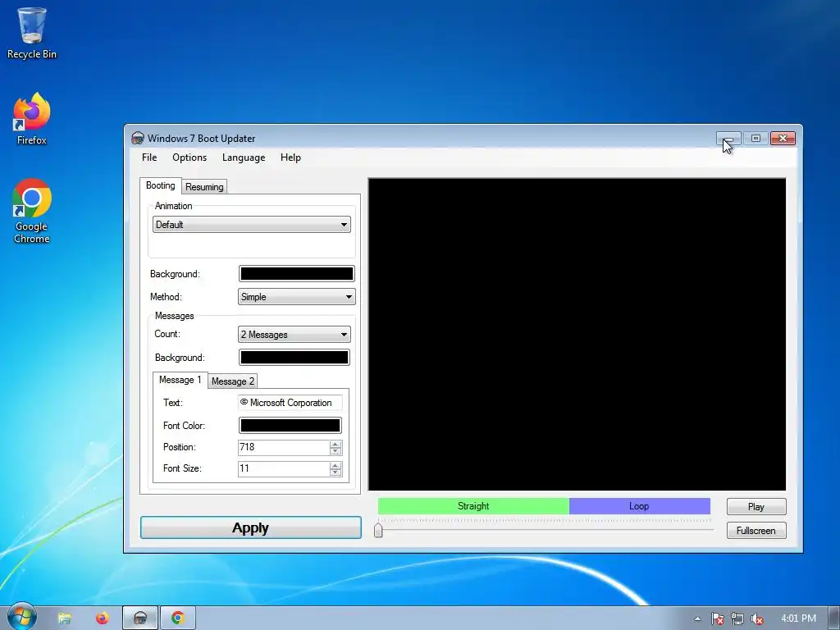Maximize the Boot Updater window
This screenshot has width=840, height=630.
point(756,139)
